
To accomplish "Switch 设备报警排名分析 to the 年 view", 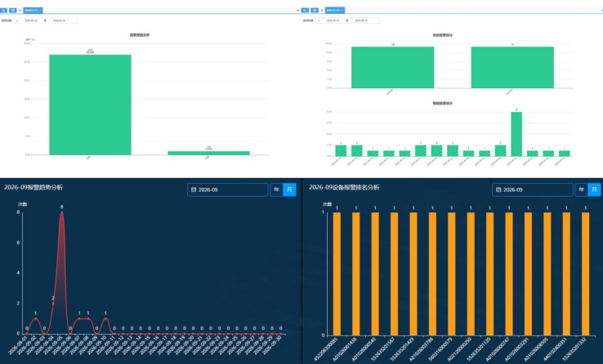I will [582, 189].
